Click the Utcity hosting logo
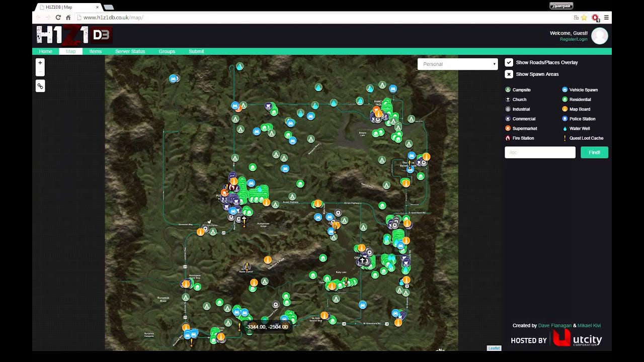This screenshot has width=644, height=362. point(577,338)
